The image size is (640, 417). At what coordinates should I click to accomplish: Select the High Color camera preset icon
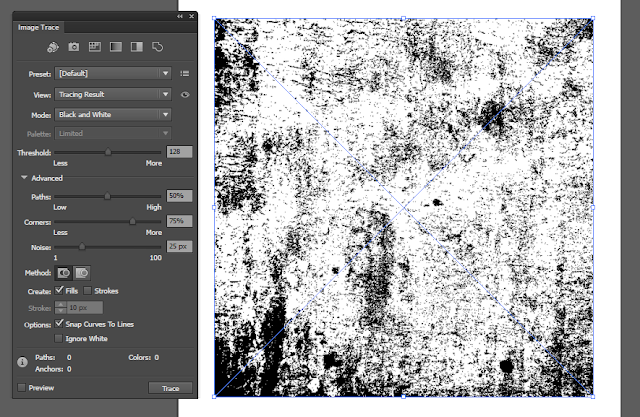pyautogui.click(x=74, y=47)
